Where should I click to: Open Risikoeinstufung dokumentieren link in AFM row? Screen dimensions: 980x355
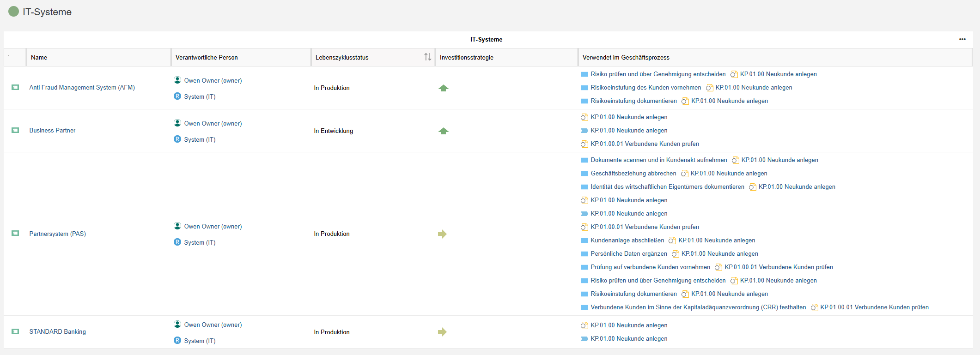[x=633, y=101]
